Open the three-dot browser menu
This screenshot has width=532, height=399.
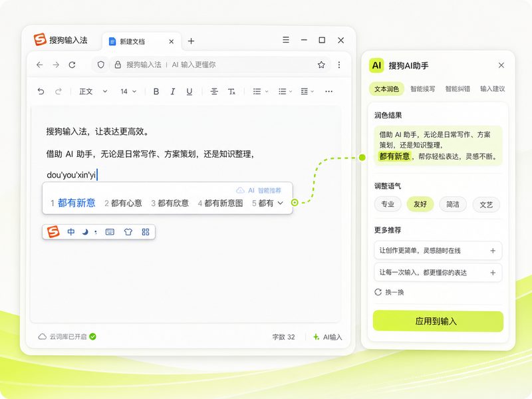(x=339, y=65)
